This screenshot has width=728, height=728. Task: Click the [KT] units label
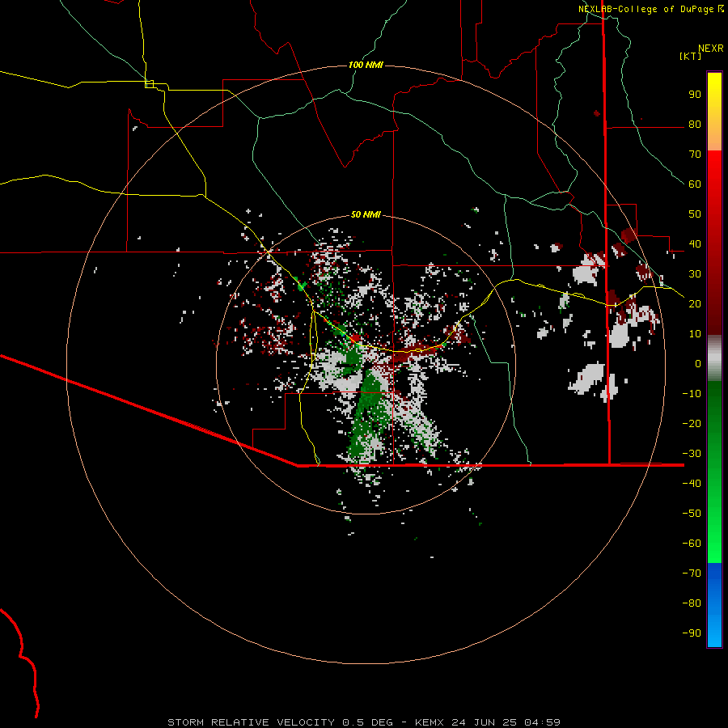691,56
